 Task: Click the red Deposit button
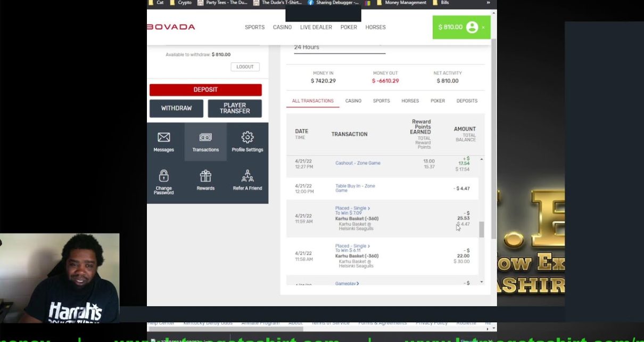(205, 89)
